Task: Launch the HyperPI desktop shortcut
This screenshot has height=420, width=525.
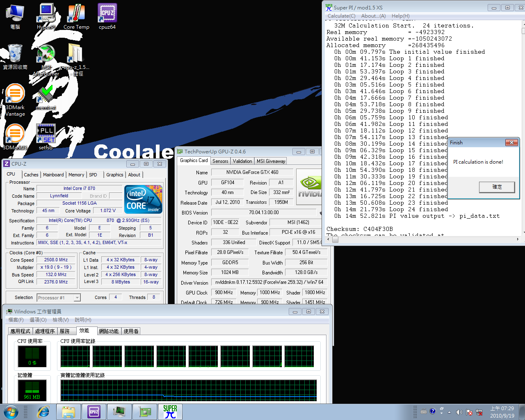Action: click(x=46, y=16)
